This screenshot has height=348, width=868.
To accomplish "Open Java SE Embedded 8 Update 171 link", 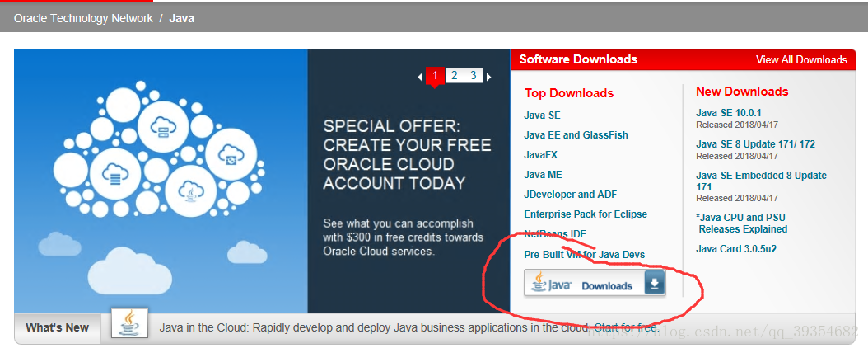I will 761,181.
